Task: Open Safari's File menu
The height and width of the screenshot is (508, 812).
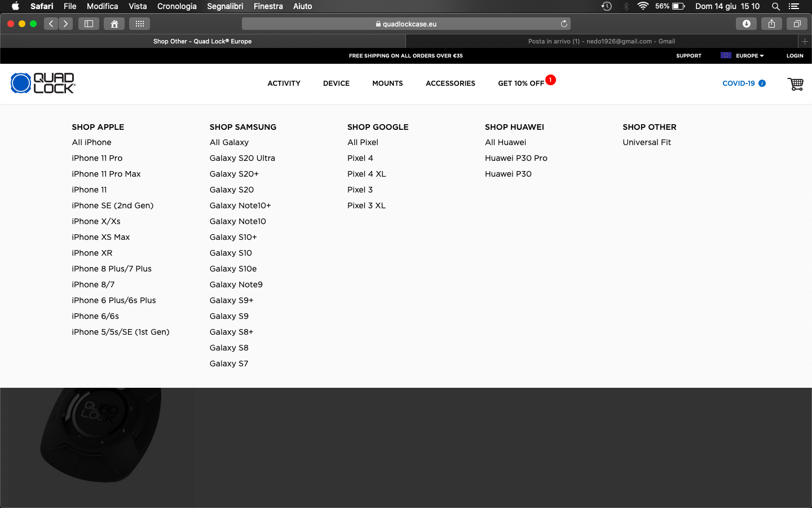Action: tap(70, 6)
